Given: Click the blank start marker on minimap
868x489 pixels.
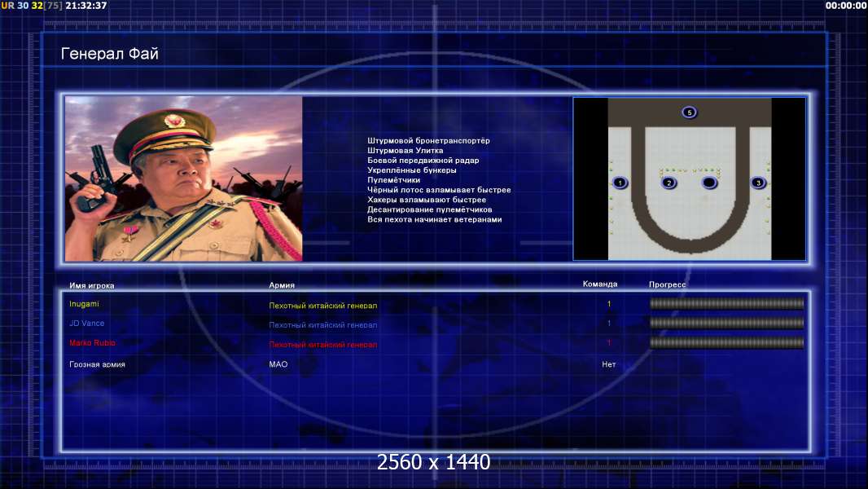Looking at the screenshot, I should [x=709, y=183].
